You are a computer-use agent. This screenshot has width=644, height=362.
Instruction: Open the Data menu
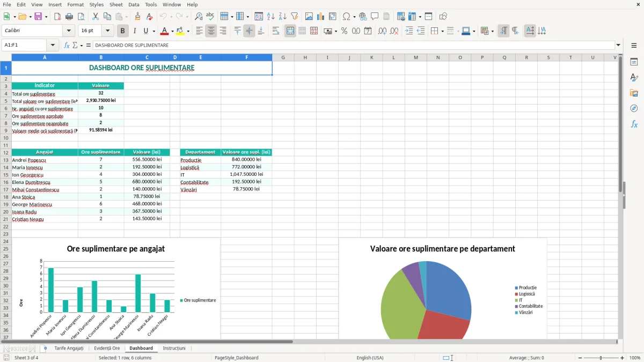point(134,4)
